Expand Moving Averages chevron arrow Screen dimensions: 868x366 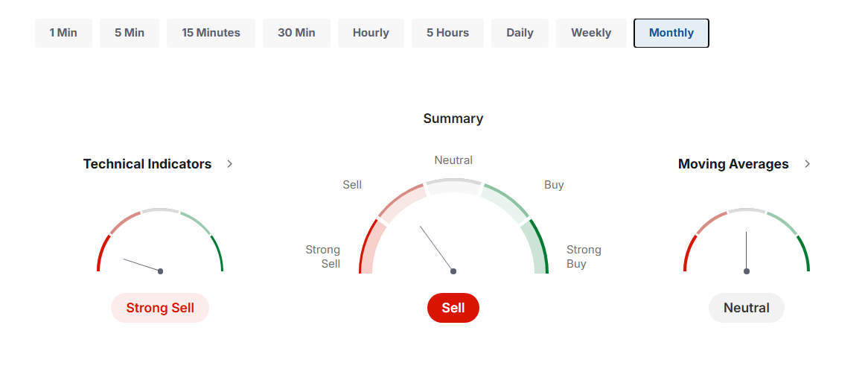pyautogui.click(x=808, y=164)
